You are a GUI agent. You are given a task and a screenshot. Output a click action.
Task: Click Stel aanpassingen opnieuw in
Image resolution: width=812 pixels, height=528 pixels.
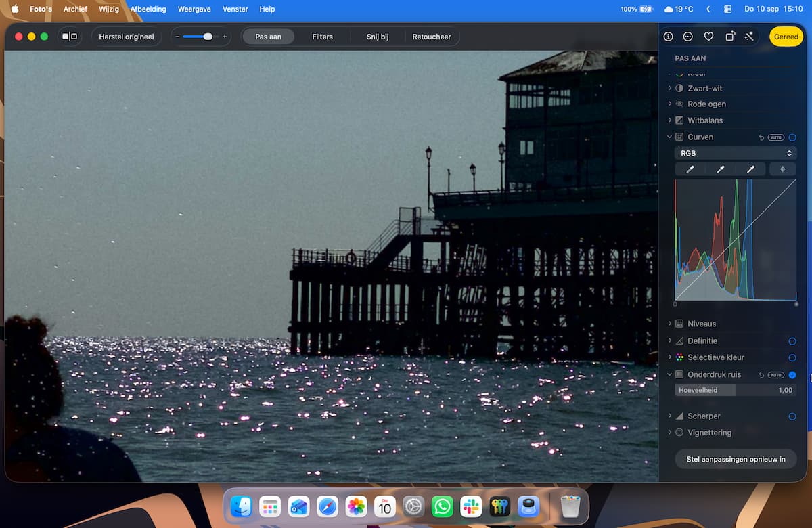click(736, 459)
